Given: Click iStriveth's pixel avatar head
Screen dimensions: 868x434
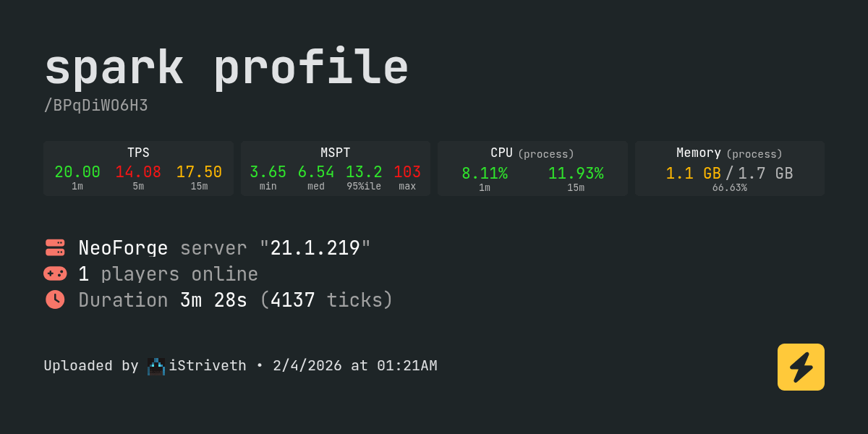Looking at the screenshot, I should (156, 366).
